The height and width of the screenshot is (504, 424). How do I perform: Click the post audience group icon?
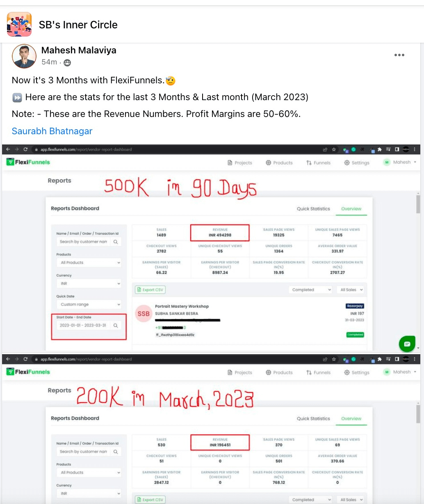click(x=67, y=62)
